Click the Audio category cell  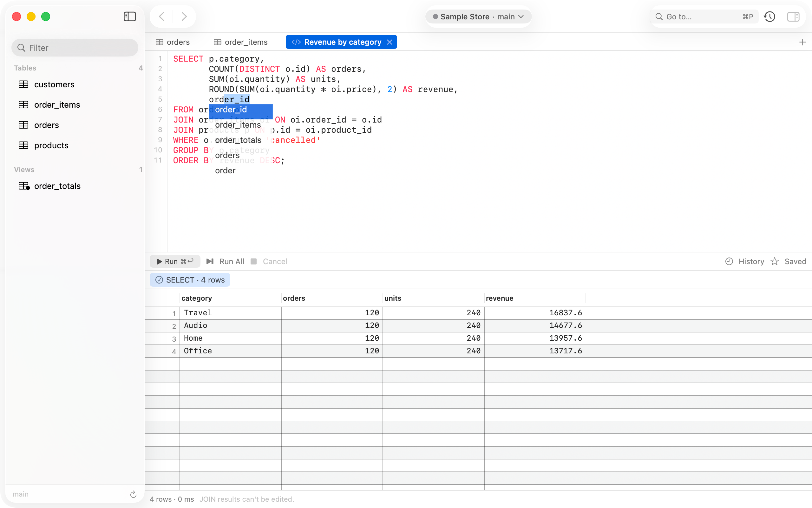pyautogui.click(x=230, y=325)
